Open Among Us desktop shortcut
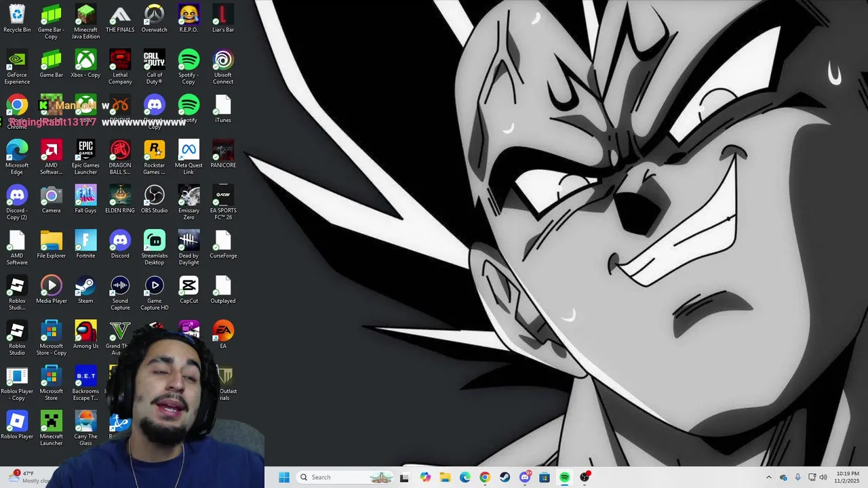The height and width of the screenshot is (488, 868). click(85, 335)
